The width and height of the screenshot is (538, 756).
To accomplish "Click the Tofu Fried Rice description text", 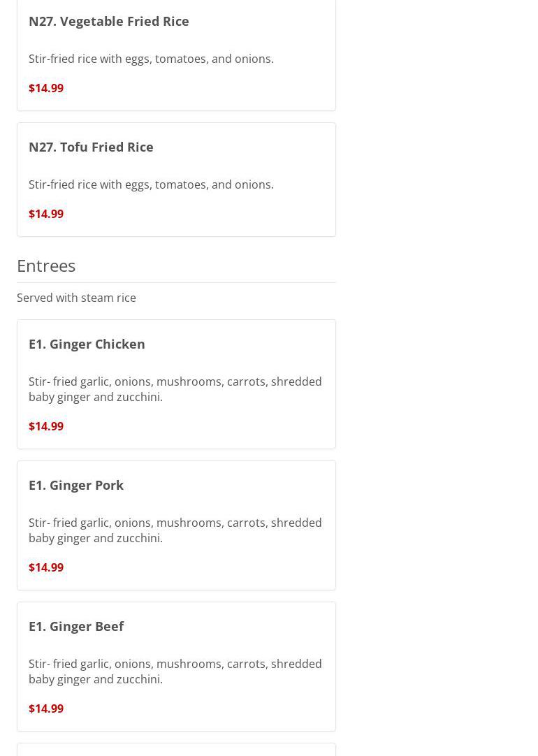I will [x=151, y=184].
